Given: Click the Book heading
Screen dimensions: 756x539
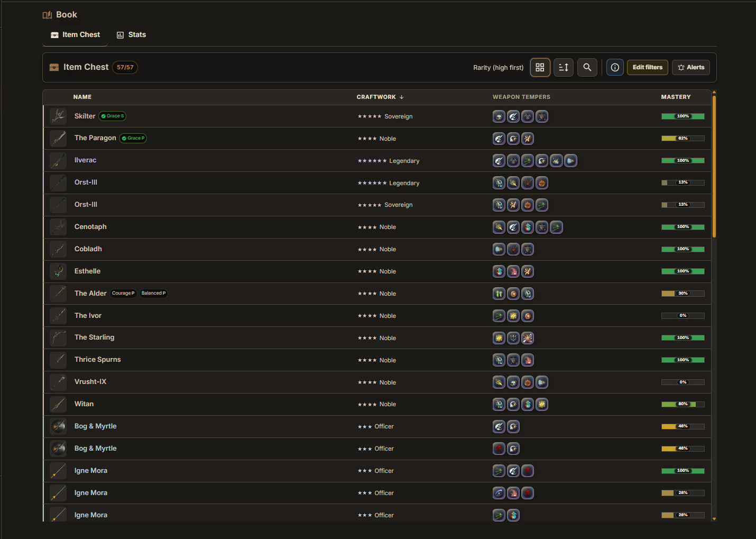Looking at the screenshot, I should [60, 15].
